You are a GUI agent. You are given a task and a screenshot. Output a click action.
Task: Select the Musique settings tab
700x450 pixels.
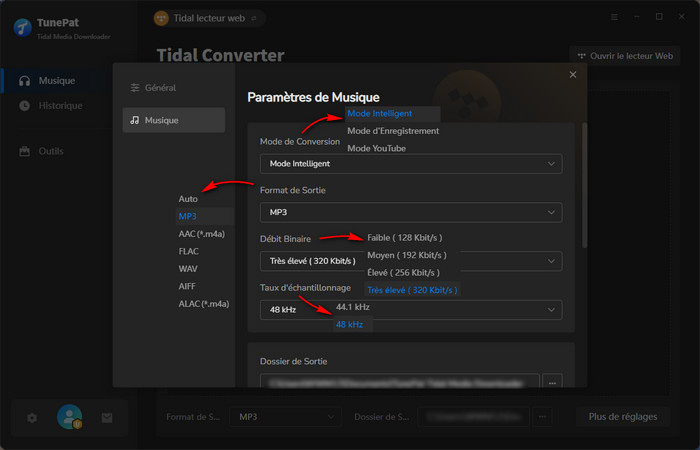[x=174, y=120]
